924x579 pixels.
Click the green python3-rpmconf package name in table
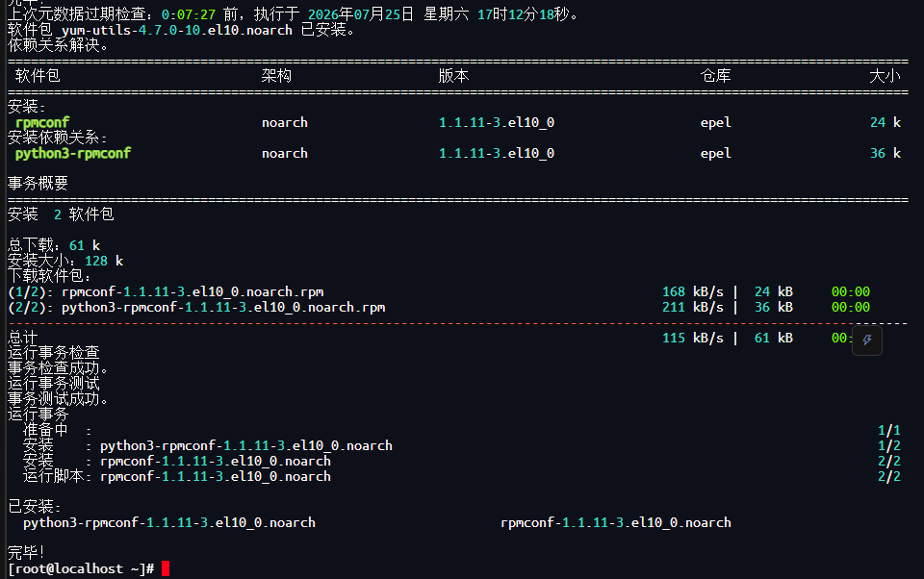pyautogui.click(x=73, y=153)
